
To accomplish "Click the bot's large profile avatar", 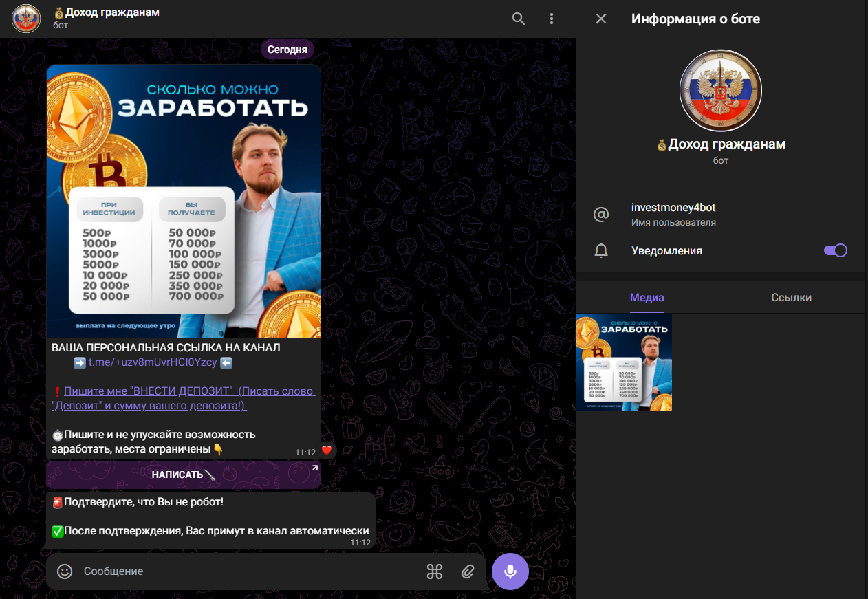I will [720, 90].
